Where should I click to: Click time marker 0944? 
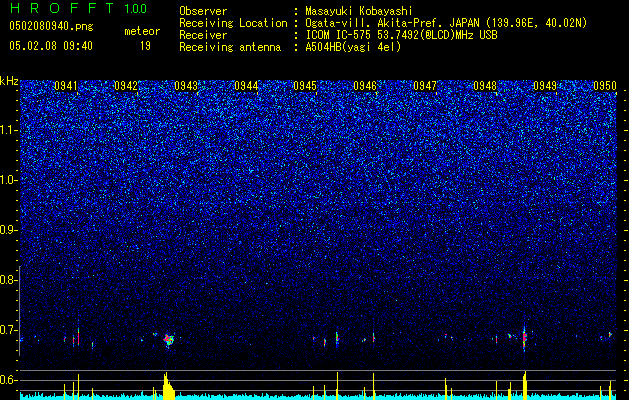click(x=246, y=86)
